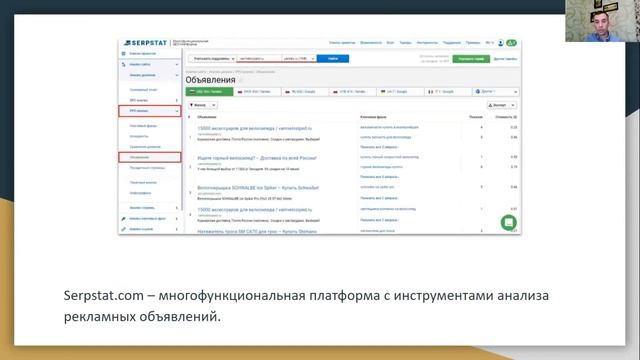Open the Поддержка item in top navigation

click(452, 43)
